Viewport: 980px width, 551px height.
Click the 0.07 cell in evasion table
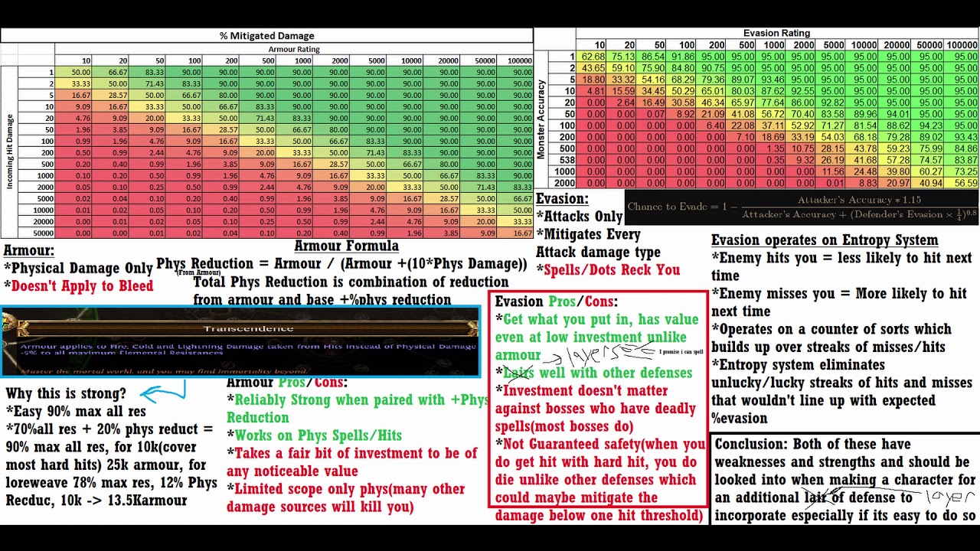click(655, 114)
